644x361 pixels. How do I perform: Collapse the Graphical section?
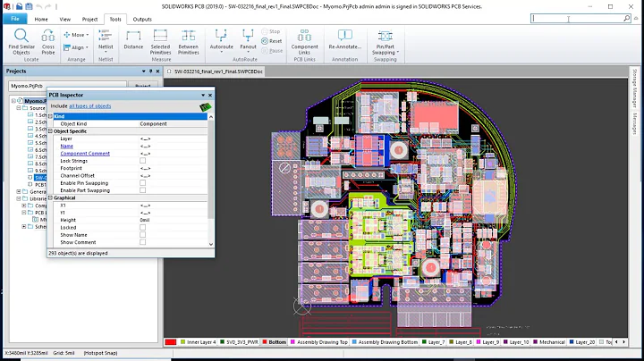(x=50, y=197)
